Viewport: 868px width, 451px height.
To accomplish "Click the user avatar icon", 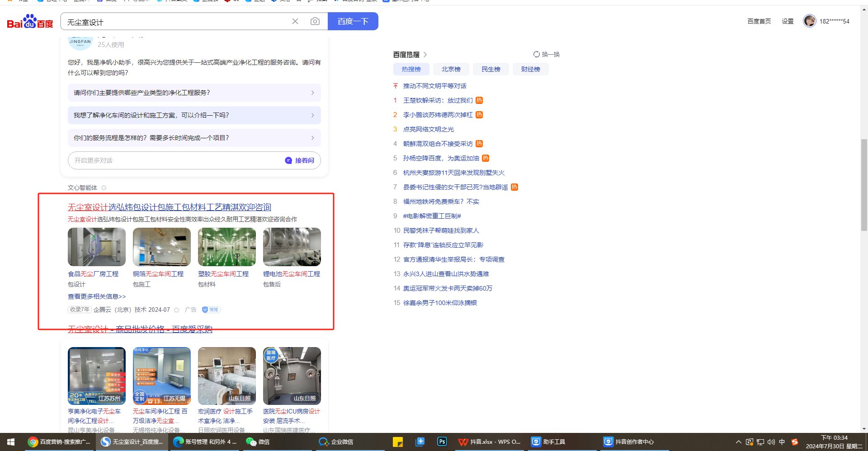I will coord(809,21).
